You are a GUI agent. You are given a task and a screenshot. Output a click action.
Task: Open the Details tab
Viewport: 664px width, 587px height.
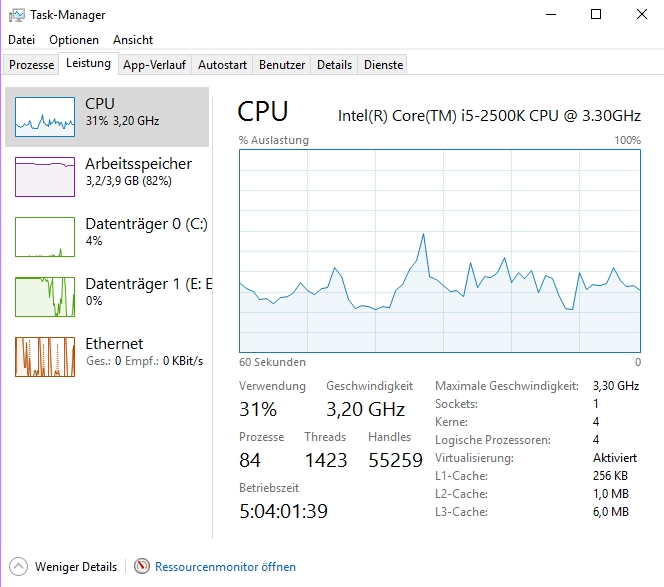[334, 65]
